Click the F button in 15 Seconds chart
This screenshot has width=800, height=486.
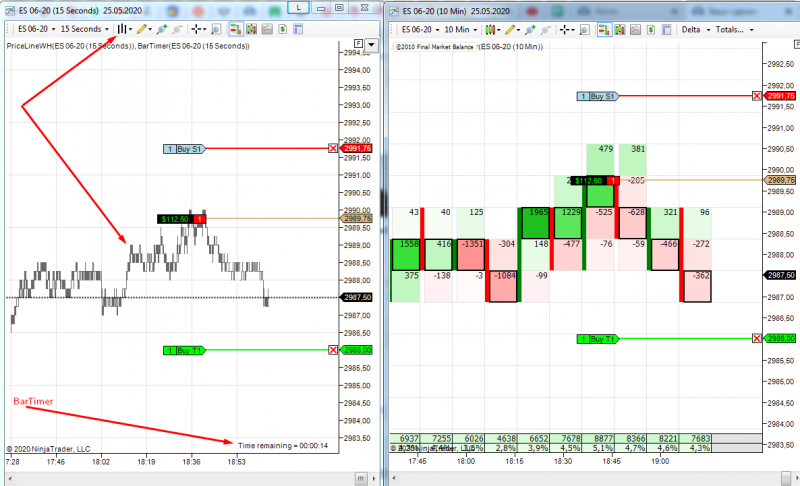coord(359,43)
